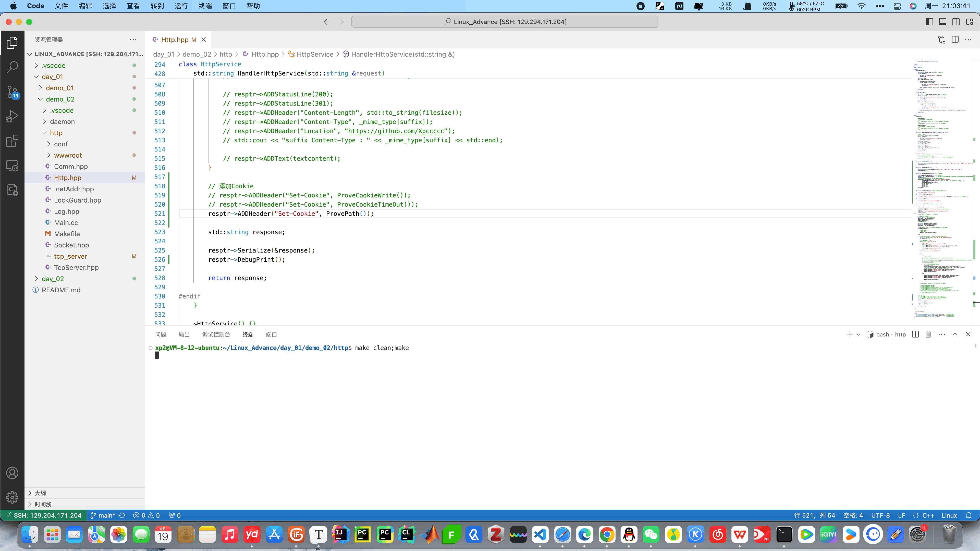
Task: Open the Run and Debug view
Action: pos(12,116)
